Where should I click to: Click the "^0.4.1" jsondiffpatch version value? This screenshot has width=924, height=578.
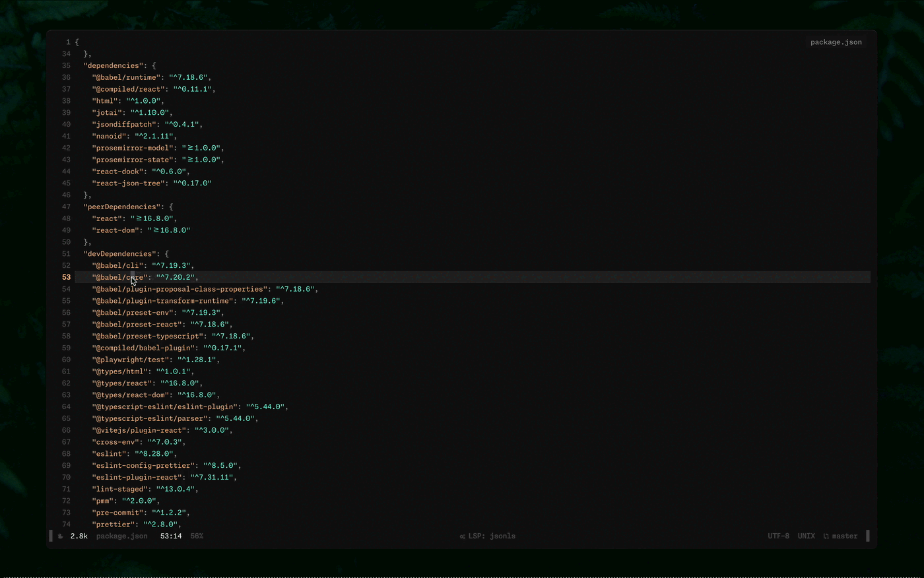point(183,125)
